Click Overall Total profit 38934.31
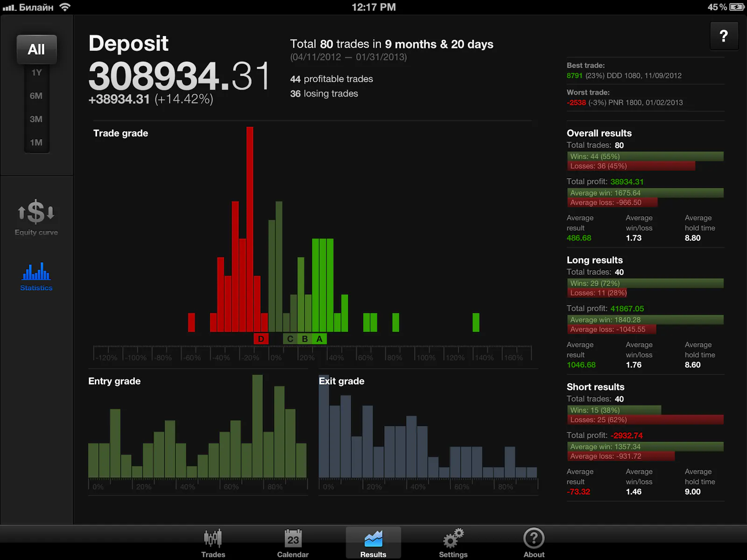 (x=627, y=182)
